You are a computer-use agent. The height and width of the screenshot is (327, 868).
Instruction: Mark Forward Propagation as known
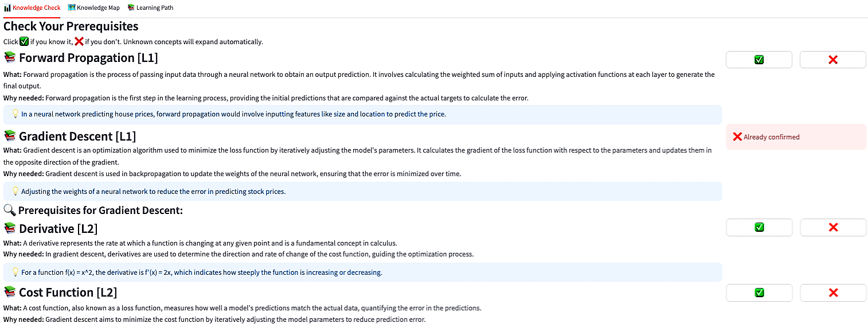[758, 60]
